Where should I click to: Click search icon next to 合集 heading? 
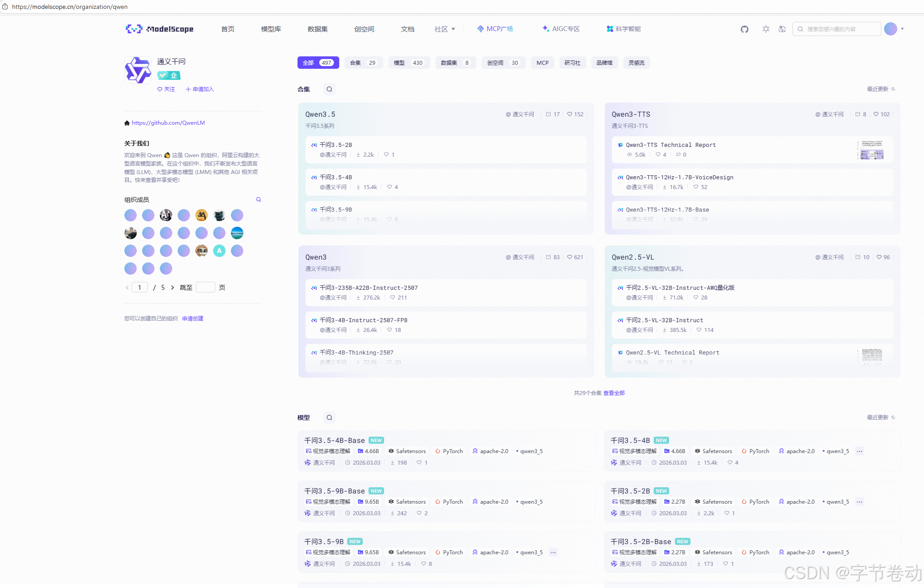329,89
